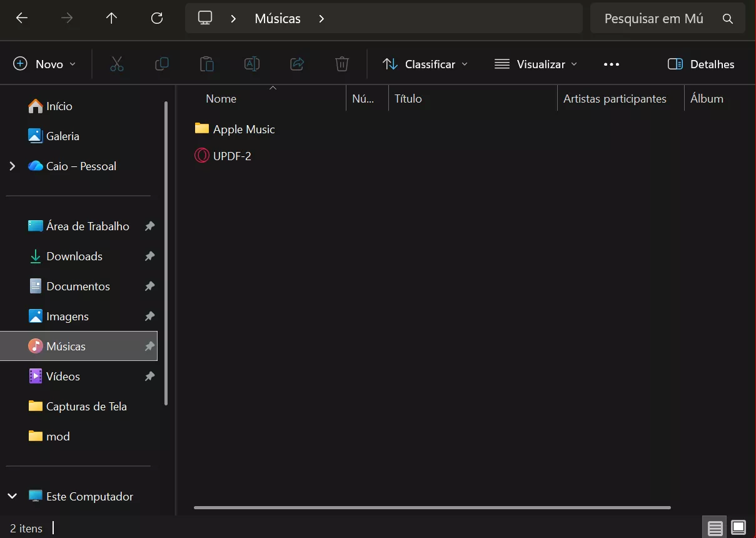The width and height of the screenshot is (756, 538).
Task: Switch to details list view icon
Action: 715,528
